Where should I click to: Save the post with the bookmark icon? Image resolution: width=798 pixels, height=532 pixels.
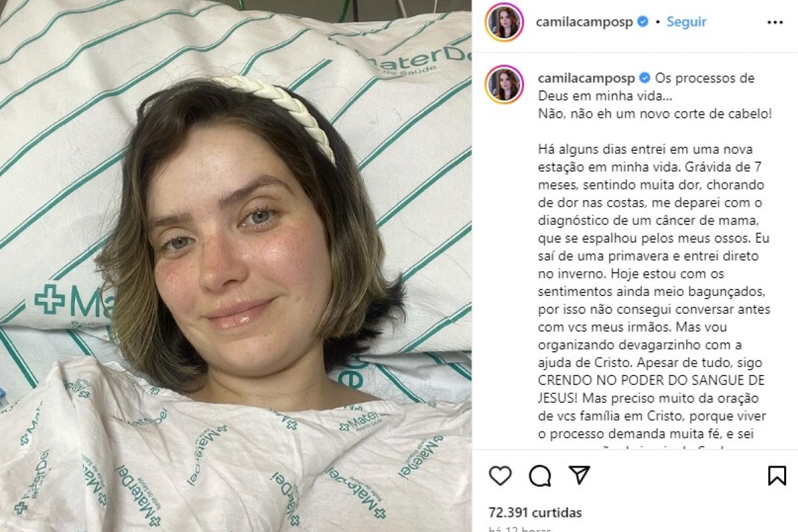click(777, 475)
